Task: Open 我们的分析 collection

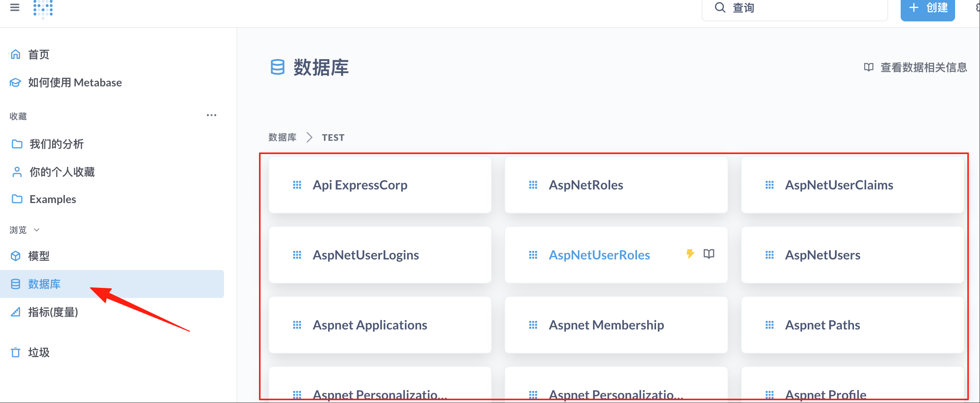Action: click(x=56, y=144)
